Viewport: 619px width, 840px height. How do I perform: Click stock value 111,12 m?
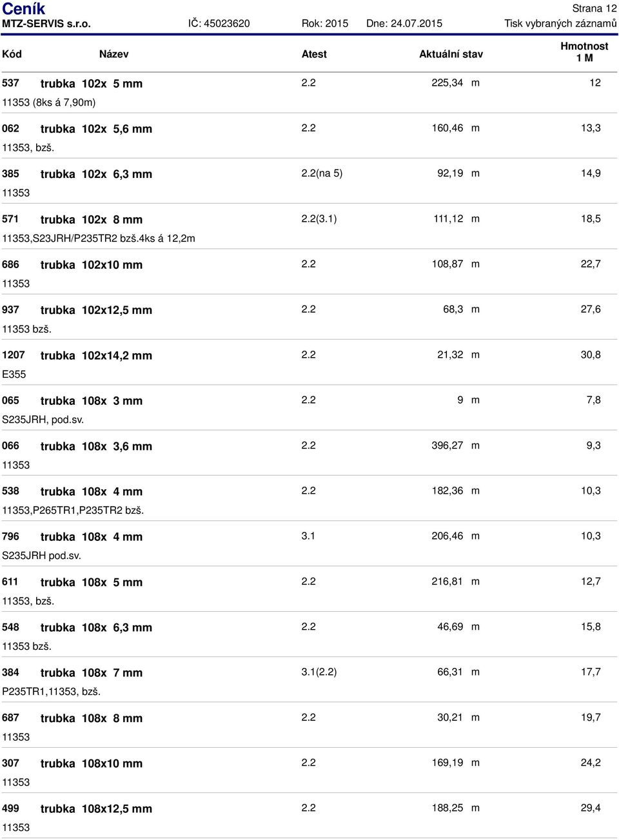[456, 219]
